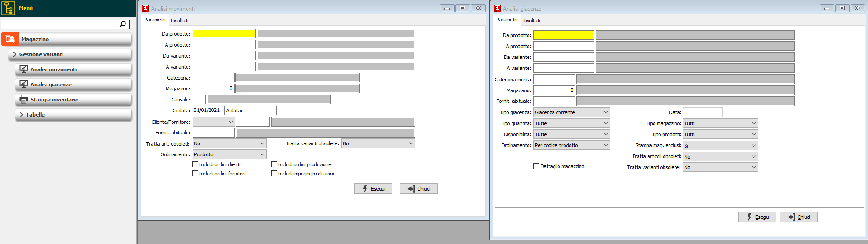Screen dimensions: 868x244
Task: Open Tratta varianti obsolete dropdown in movimenti
Action: coord(378,143)
